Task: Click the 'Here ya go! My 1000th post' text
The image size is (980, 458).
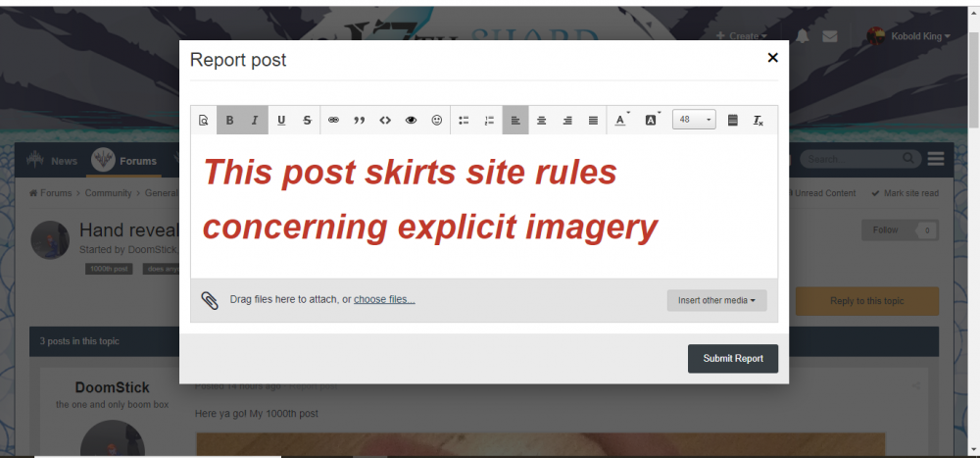Action: coord(256,414)
